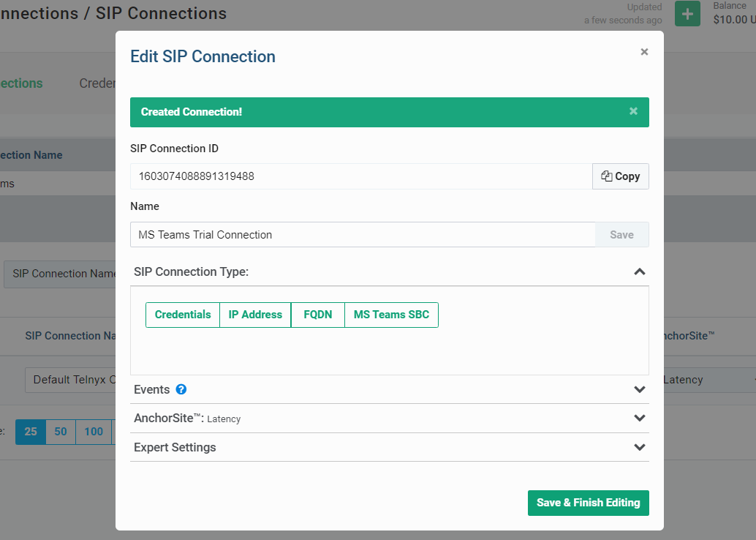
Task: Select the MS Teams SBC connection type
Action: coord(391,315)
